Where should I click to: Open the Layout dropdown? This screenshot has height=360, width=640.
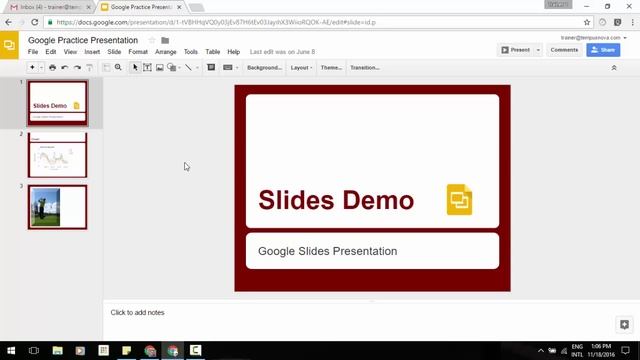click(x=301, y=68)
